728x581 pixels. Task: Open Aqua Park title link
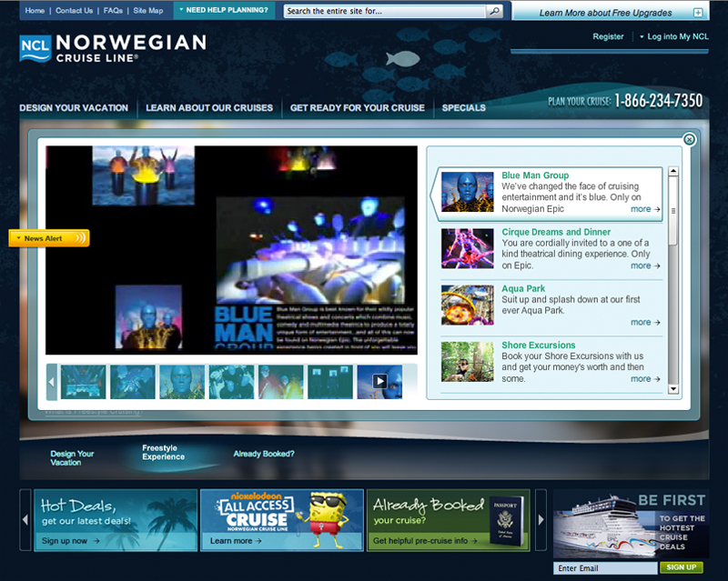click(523, 288)
